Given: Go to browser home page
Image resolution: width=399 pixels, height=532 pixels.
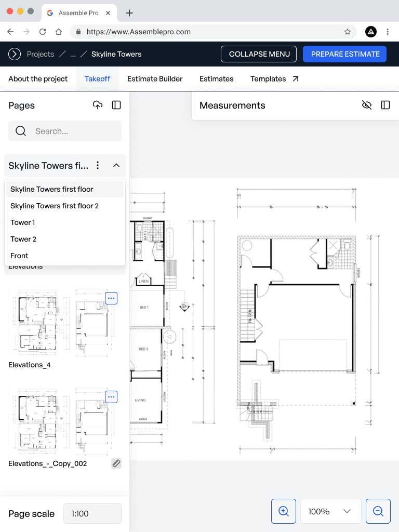Looking at the screenshot, I should pos(59,32).
